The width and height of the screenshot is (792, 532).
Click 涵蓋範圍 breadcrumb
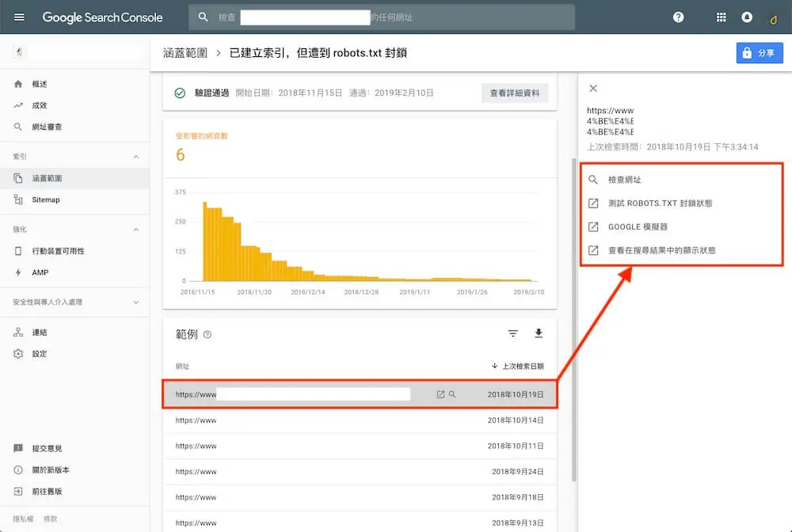point(185,52)
